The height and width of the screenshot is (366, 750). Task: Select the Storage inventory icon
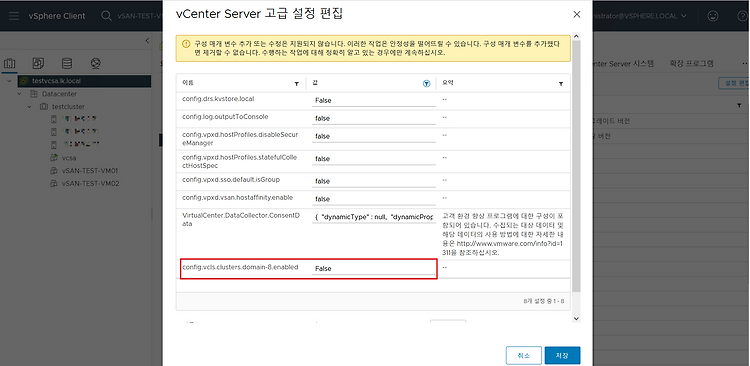pos(67,63)
